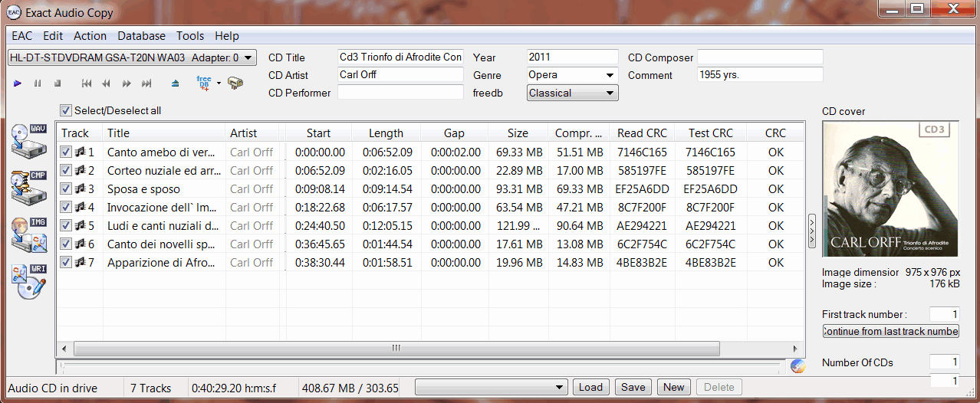Open CD writer WRI icon
Screen dimensions: 980x403
coord(29,282)
